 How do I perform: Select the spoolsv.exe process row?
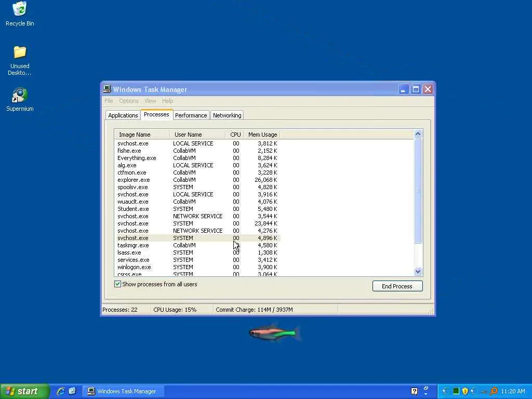point(197,187)
